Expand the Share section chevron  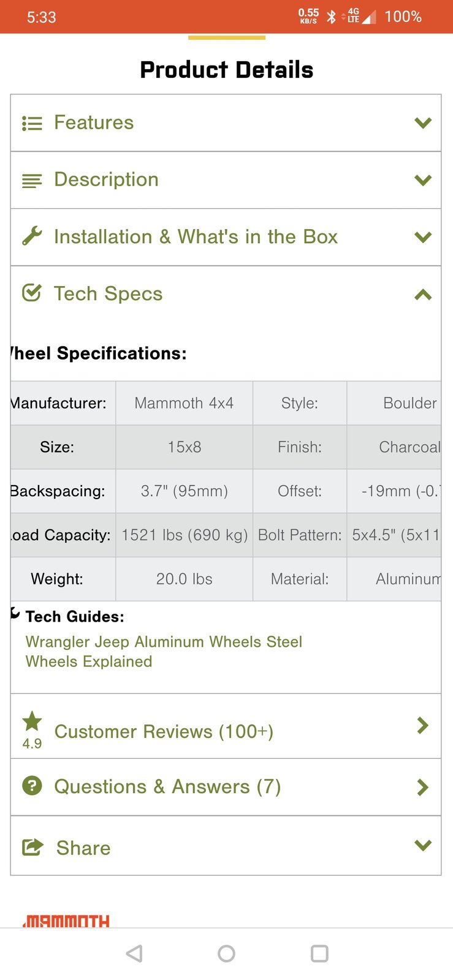pyautogui.click(x=423, y=846)
